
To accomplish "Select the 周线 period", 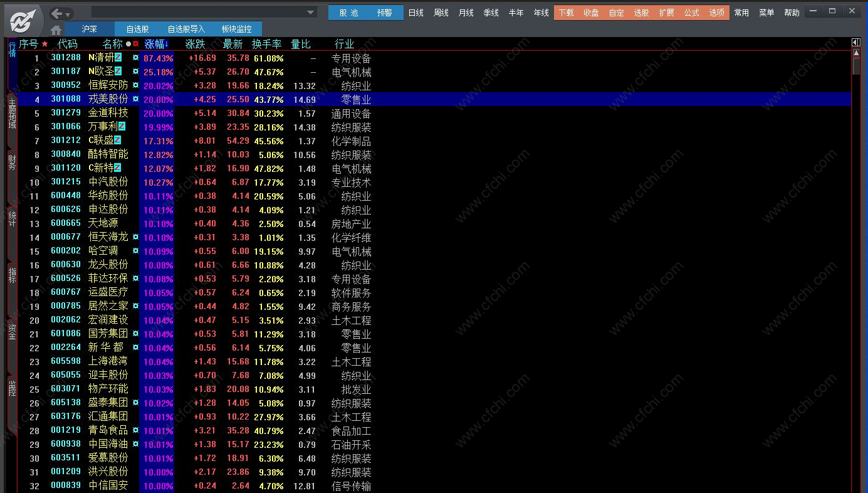I will (441, 13).
